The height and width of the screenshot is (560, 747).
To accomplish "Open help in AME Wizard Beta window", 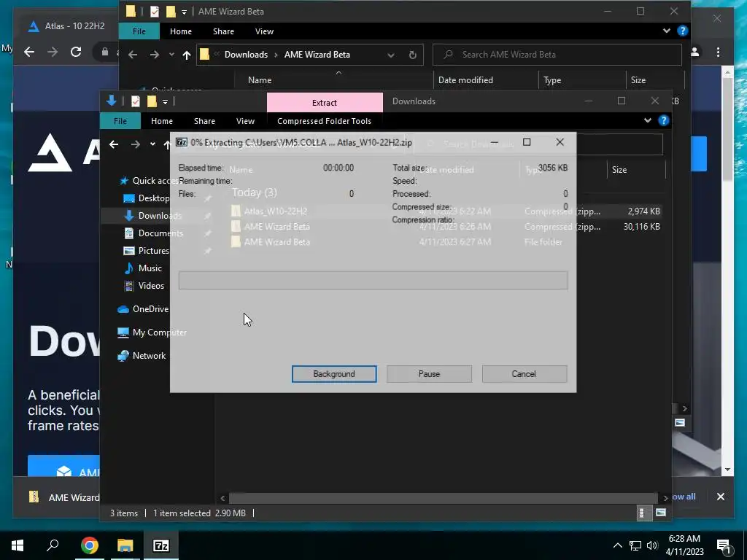I will (x=682, y=31).
